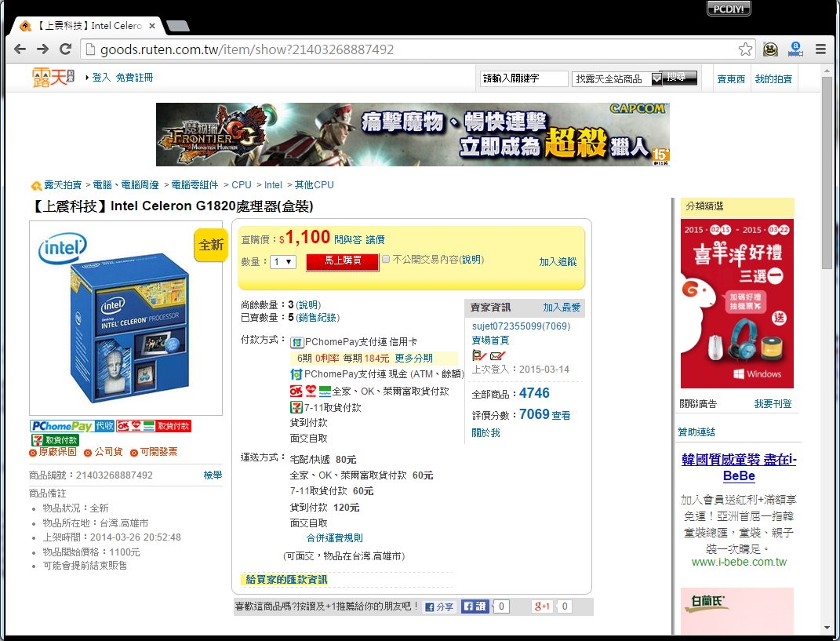Click the 露天 Ruten logo
Image resolution: width=840 pixels, height=641 pixels.
point(53,78)
